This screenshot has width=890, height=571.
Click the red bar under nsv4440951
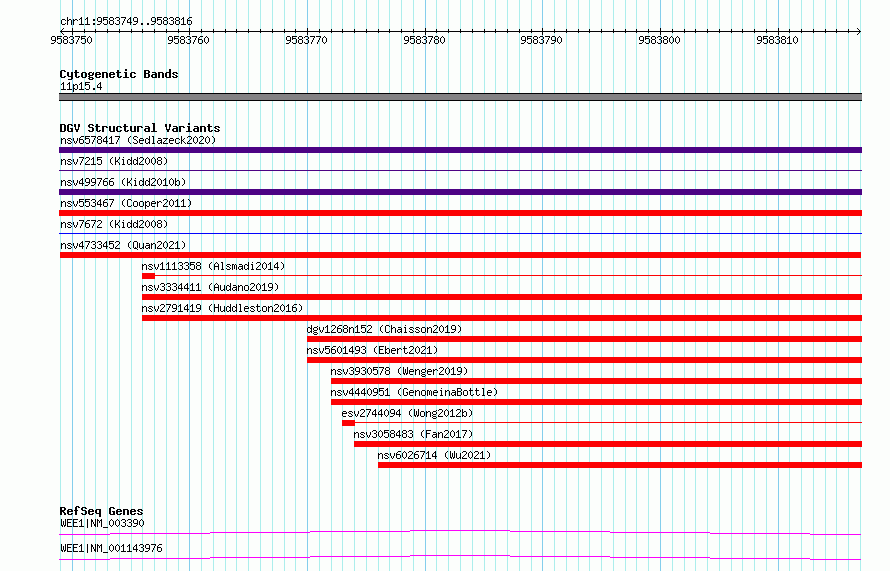pos(597,402)
